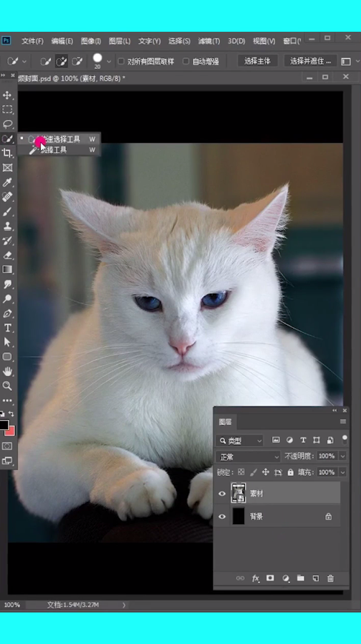Click the Zoom tool in toolbar
This screenshot has width=361, height=644.
point(7,386)
